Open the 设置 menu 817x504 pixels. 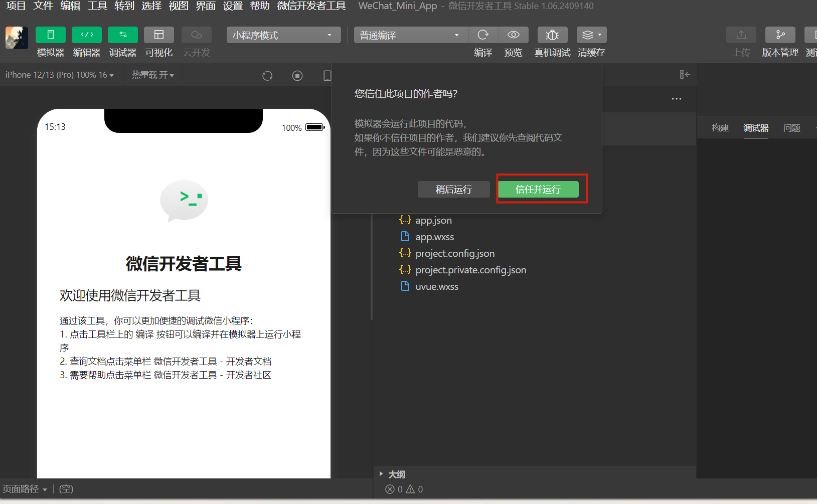pos(233,6)
